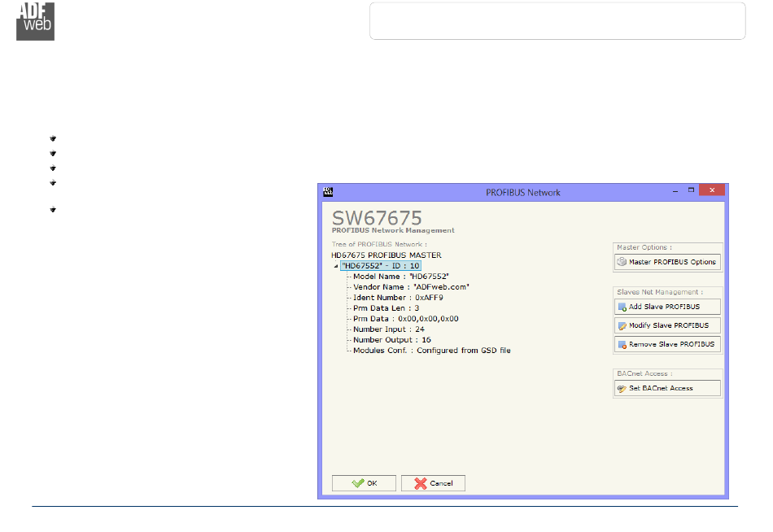
Task: Click Modify Slave PROFIBUS button
Action: point(667,325)
